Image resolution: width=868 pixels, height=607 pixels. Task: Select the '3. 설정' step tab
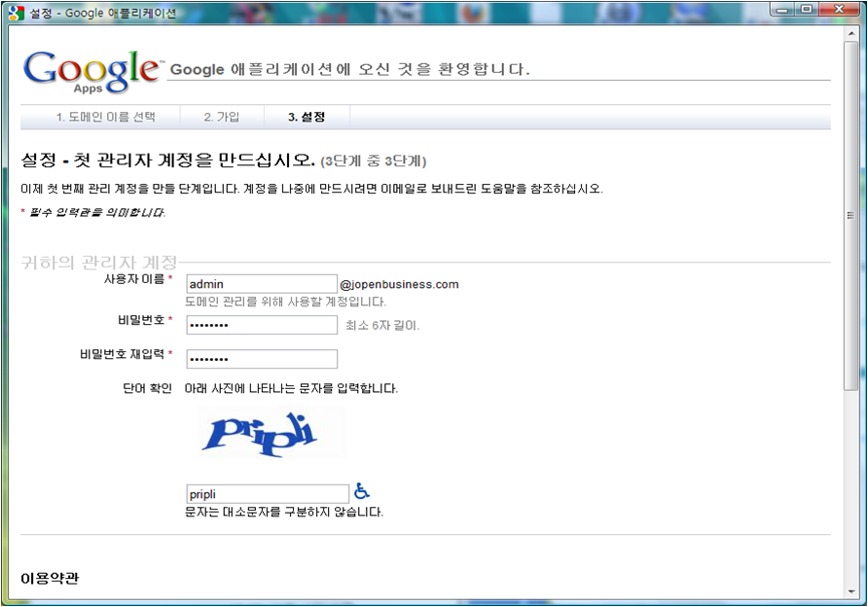tap(307, 118)
